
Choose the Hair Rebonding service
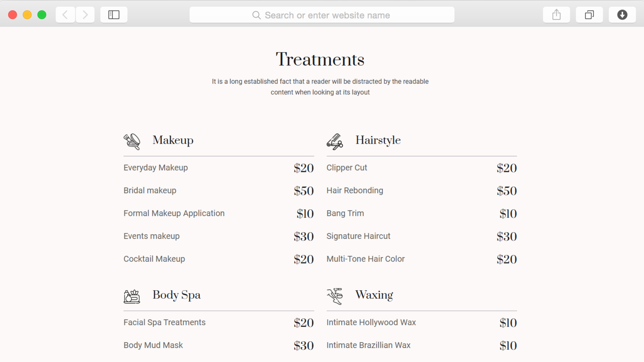[354, 190]
